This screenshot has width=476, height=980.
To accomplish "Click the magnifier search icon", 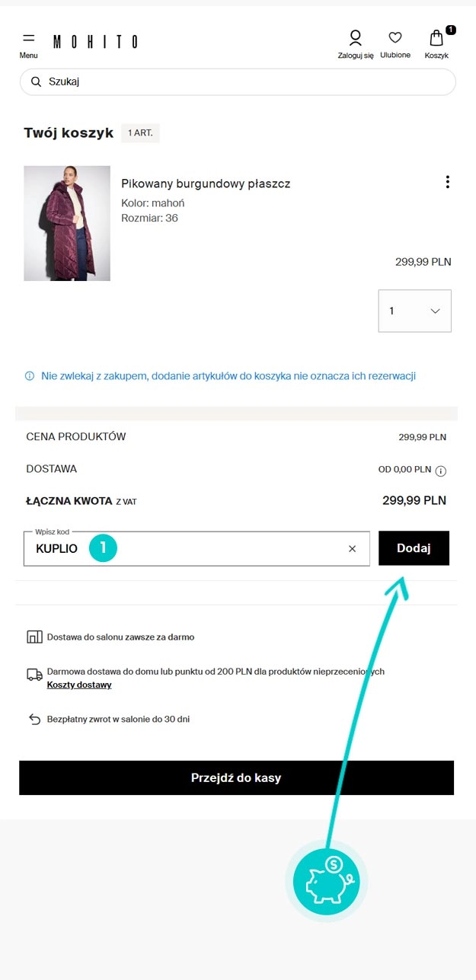I will click(x=36, y=81).
